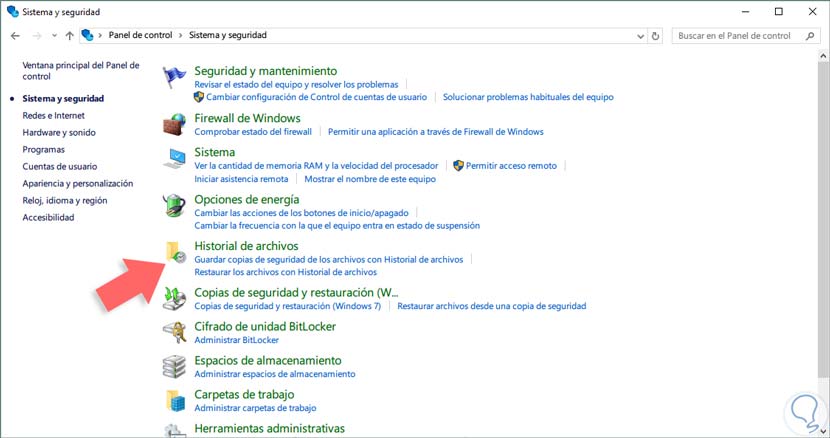Open Reloj, idioma y región category
Image resolution: width=830 pixels, height=438 pixels.
point(65,200)
